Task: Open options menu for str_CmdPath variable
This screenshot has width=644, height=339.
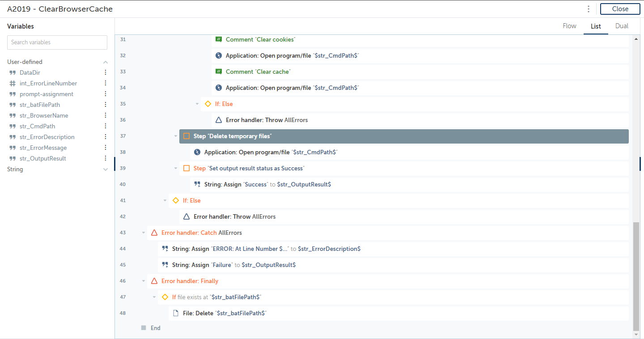Action: point(106,126)
